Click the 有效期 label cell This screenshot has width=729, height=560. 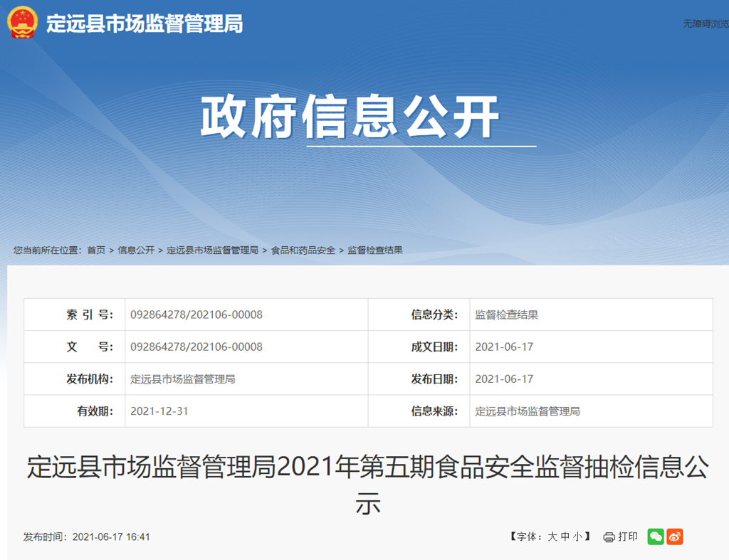[74, 411]
